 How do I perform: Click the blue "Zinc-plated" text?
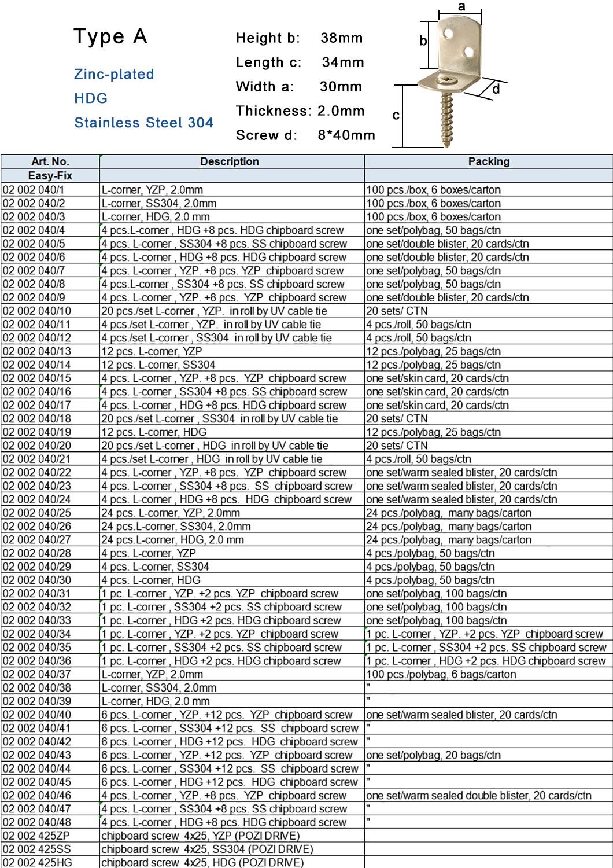pyautogui.click(x=114, y=74)
